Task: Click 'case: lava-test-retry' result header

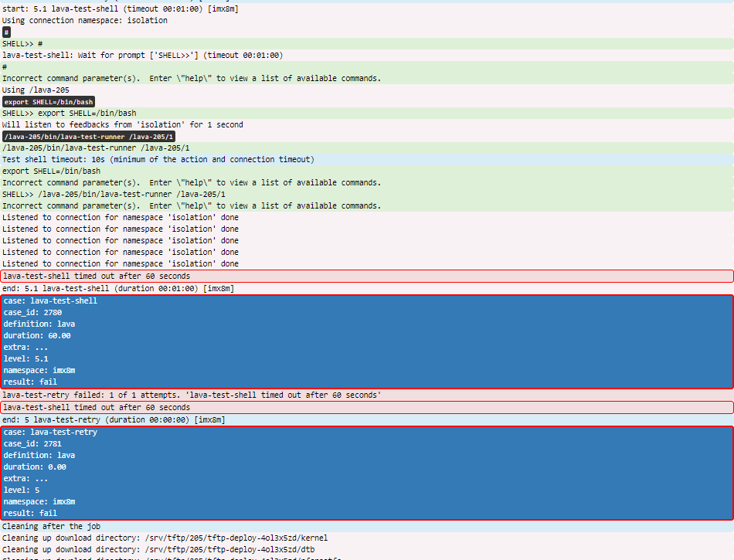Action: pyautogui.click(x=50, y=432)
